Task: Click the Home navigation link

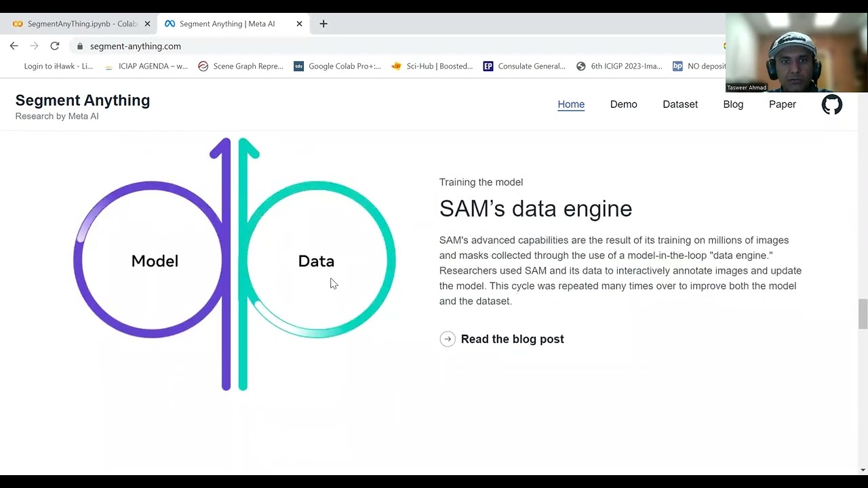Action: [571, 104]
